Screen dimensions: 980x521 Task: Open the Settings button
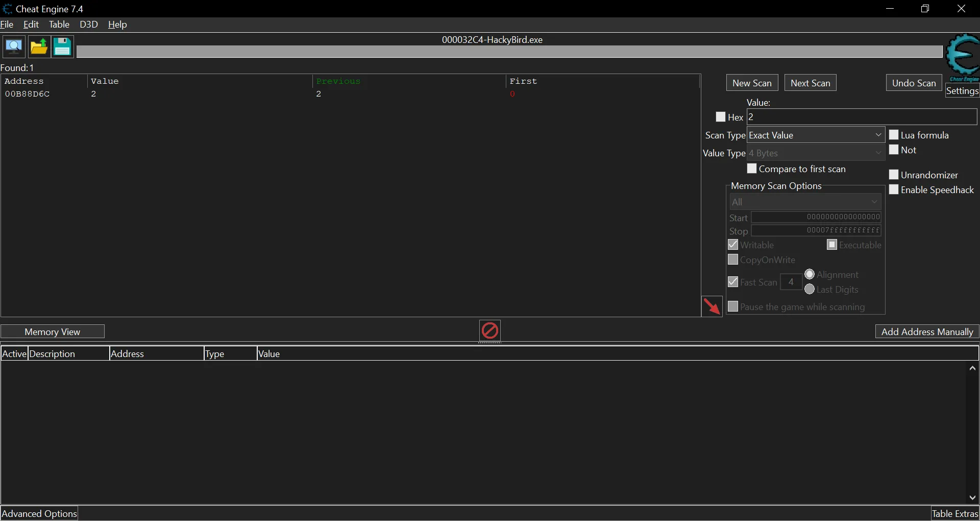(962, 91)
